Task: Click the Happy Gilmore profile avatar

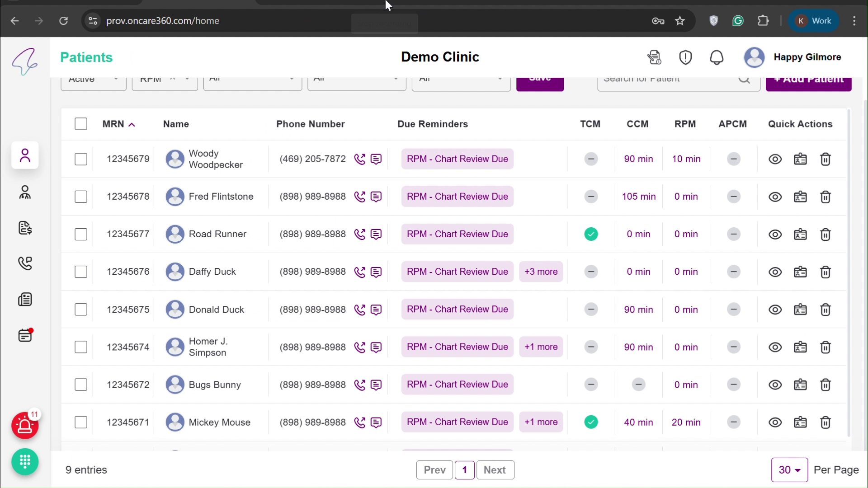Action: pyautogui.click(x=755, y=57)
